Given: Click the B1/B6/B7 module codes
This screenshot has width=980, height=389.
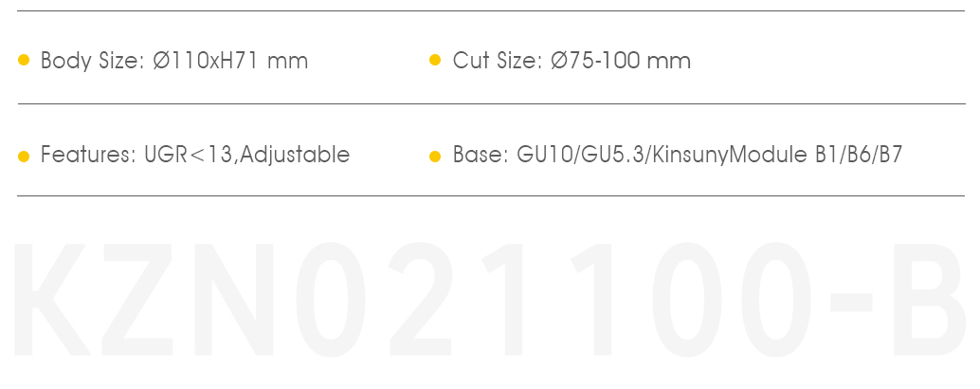Looking at the screenshot, I should click(x=860, y=154).
